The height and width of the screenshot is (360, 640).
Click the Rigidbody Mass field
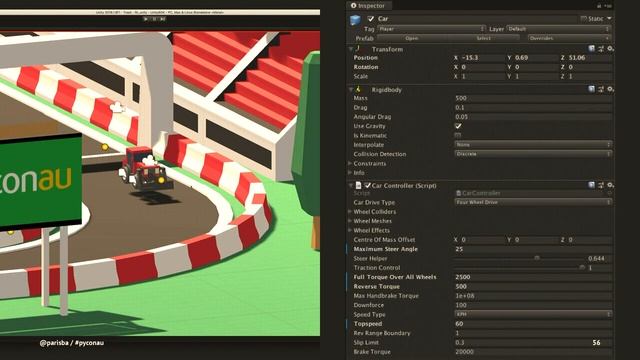coord(533,98)
